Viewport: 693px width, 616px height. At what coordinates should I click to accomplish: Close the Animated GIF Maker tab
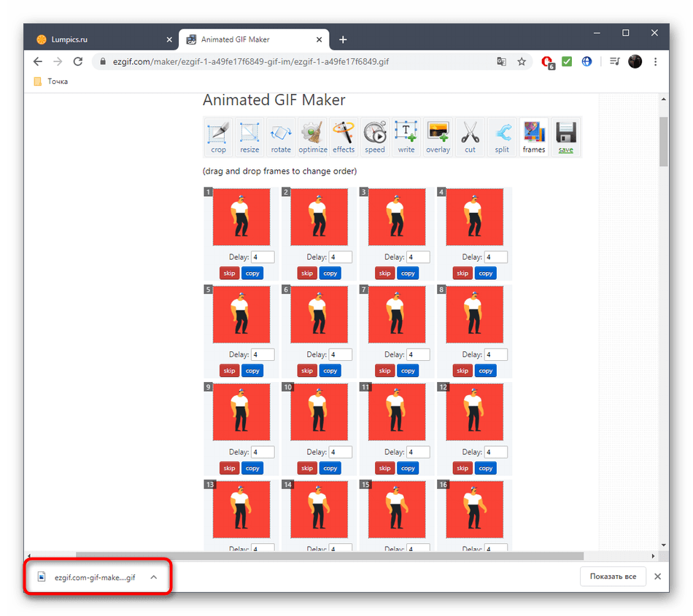pyautogui.click(x=319, y=40)
